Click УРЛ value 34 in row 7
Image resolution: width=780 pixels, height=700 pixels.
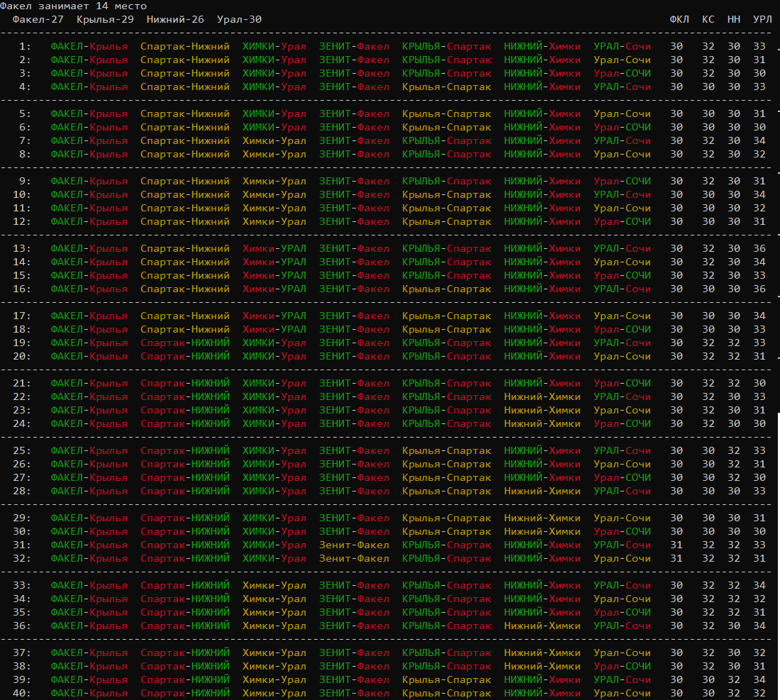pos(759,140)
